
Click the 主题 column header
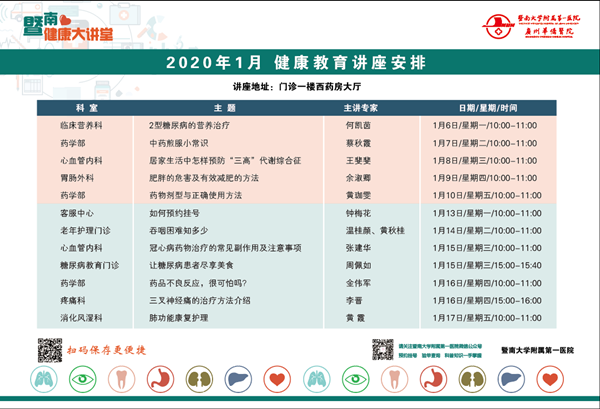click(x=225, y=108)
